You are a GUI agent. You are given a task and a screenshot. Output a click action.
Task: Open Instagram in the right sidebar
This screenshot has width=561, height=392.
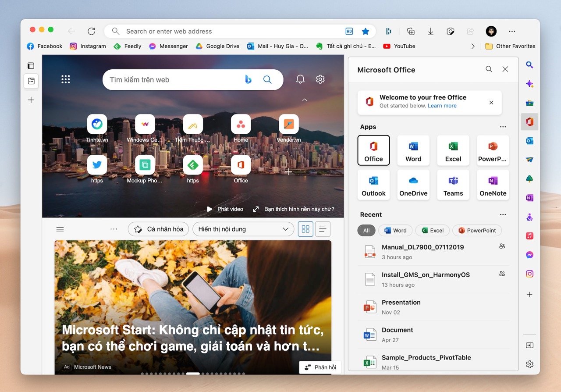pos(529,274)
